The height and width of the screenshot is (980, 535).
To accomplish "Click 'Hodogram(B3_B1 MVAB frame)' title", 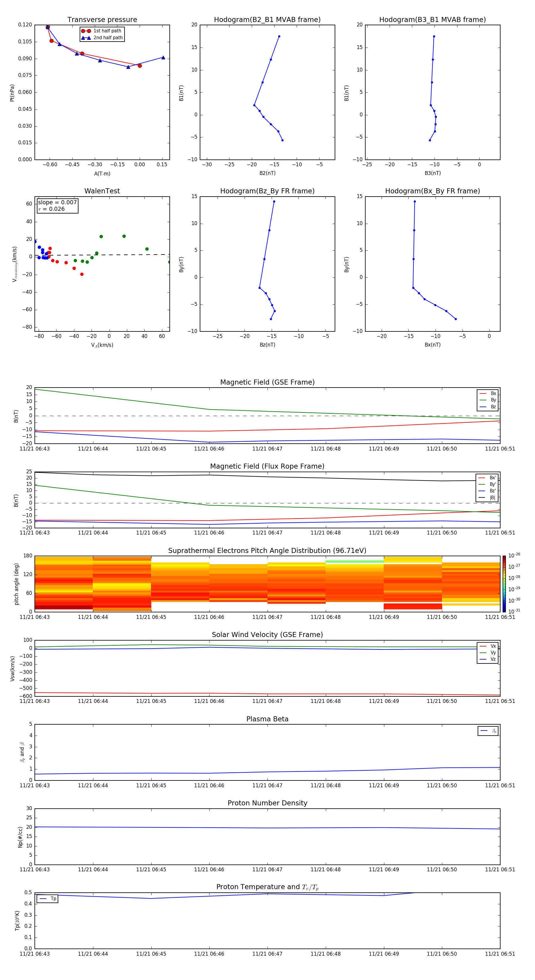I will point(432,20).
